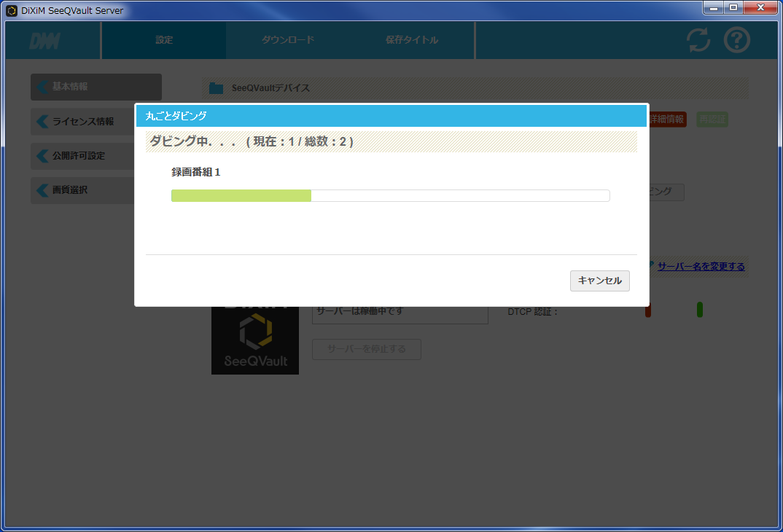Screen dimensions: 783x532
Task: Click the app icon in the title bar
Action: (x=12, y=10)
